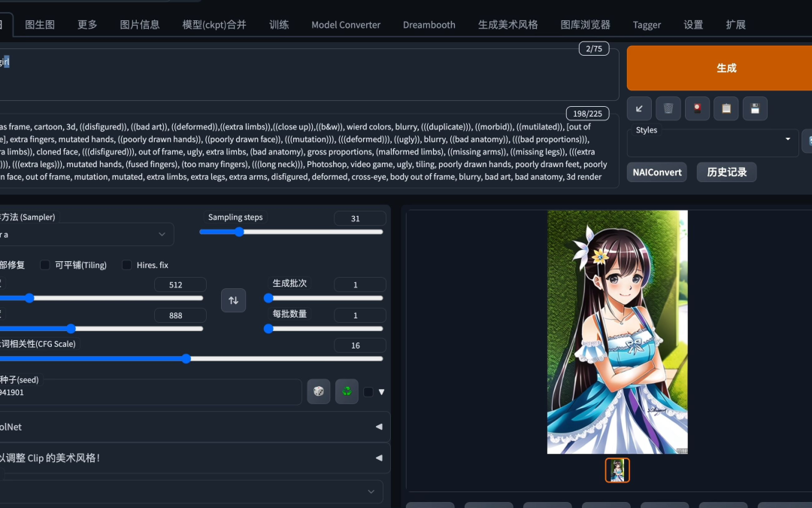Click the CFG Scale value field 16
The height and width of the screenshot is (508, 812).
point(360,345)
